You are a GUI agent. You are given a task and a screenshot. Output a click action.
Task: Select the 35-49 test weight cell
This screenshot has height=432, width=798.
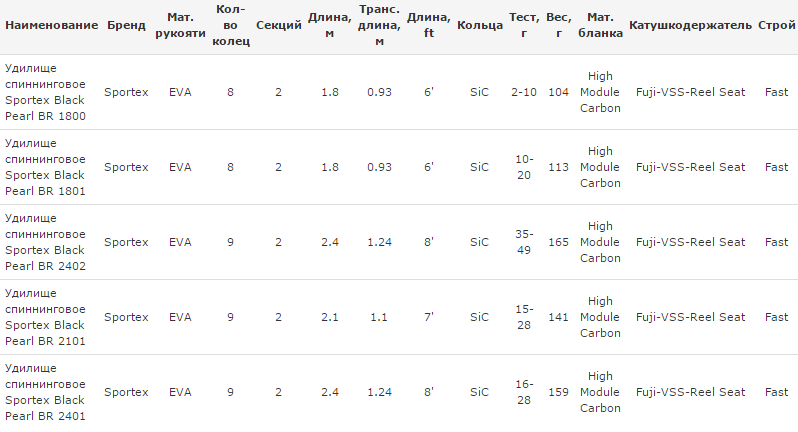(523, 242)
